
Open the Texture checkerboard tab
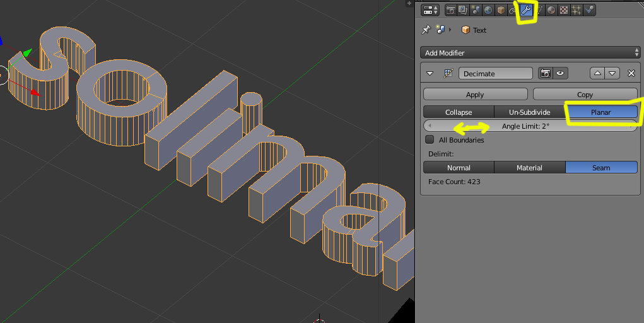(x=564, y=10)
